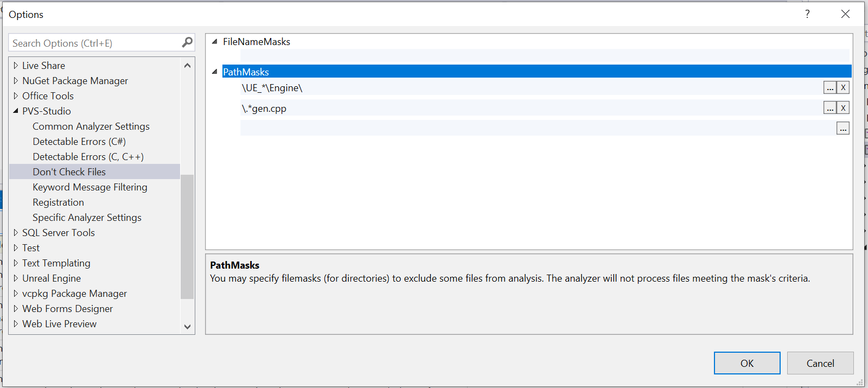Open ellipsis editor for \.*gen.cpp mask
This screenshot has width=868, height=388.
click(830, 108)
